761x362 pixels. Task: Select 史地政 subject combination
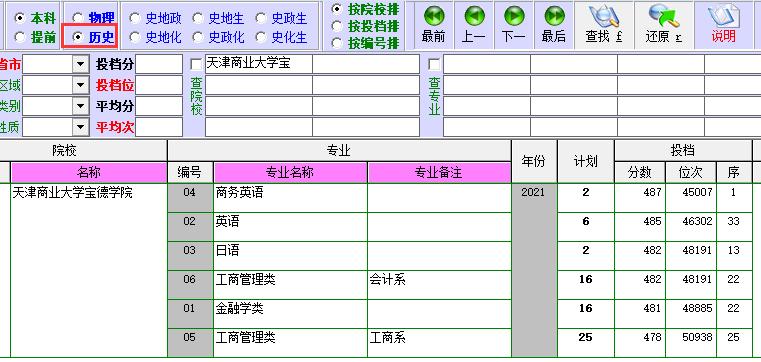(135, 18)
